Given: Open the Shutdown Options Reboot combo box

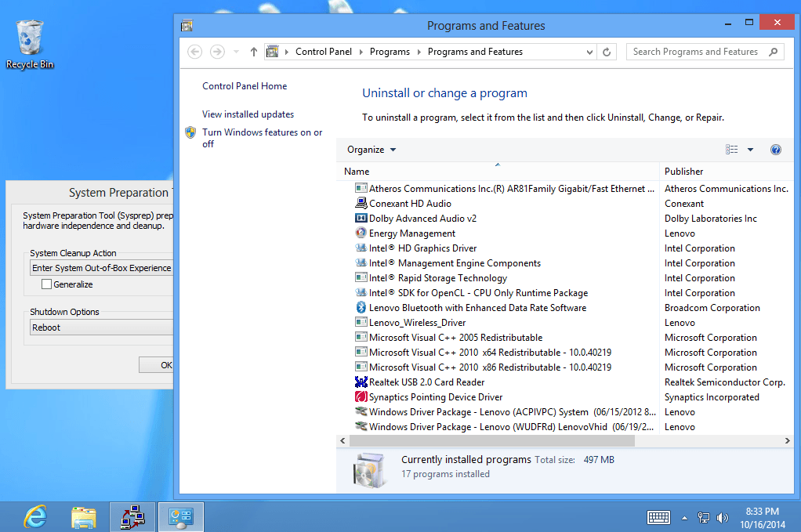Looking at the screenshot, I should click(101, 328).
